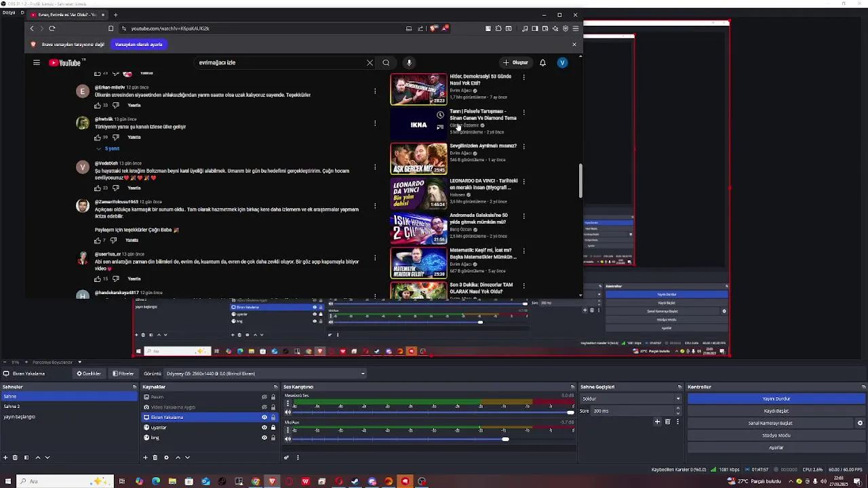868x488 pixels.
Task: Expand the 5 yanıt replies
Action: pos(108,148)
